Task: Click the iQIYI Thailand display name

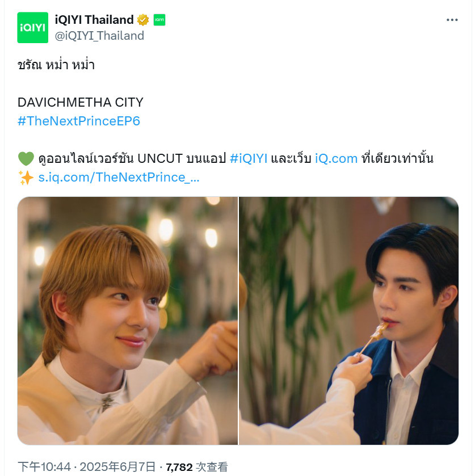Action: pyautogui.click(x=94, y=20)
